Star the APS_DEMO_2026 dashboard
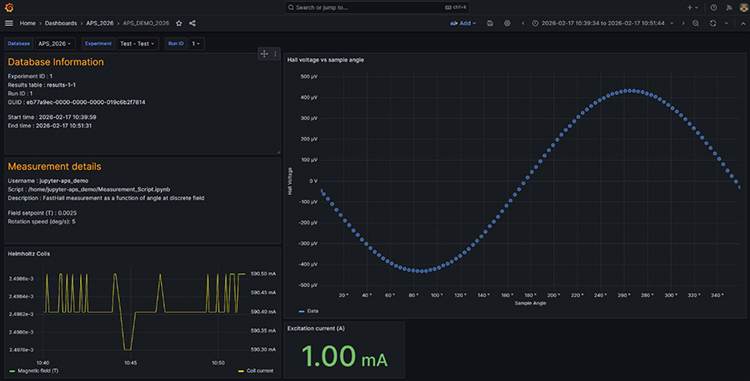This screenshot has height=381, width=750. point(179,23)
